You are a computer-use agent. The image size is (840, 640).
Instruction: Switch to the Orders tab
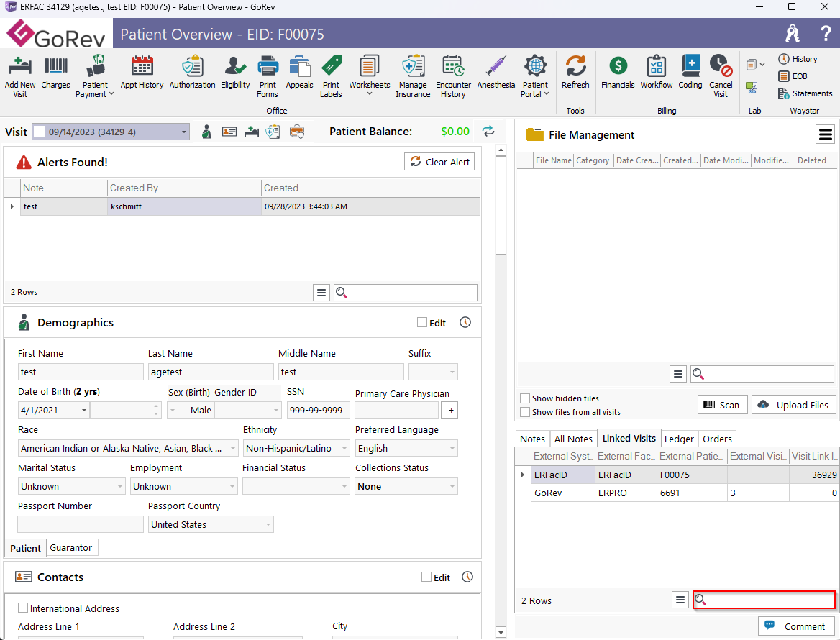[x=717, y=439]
